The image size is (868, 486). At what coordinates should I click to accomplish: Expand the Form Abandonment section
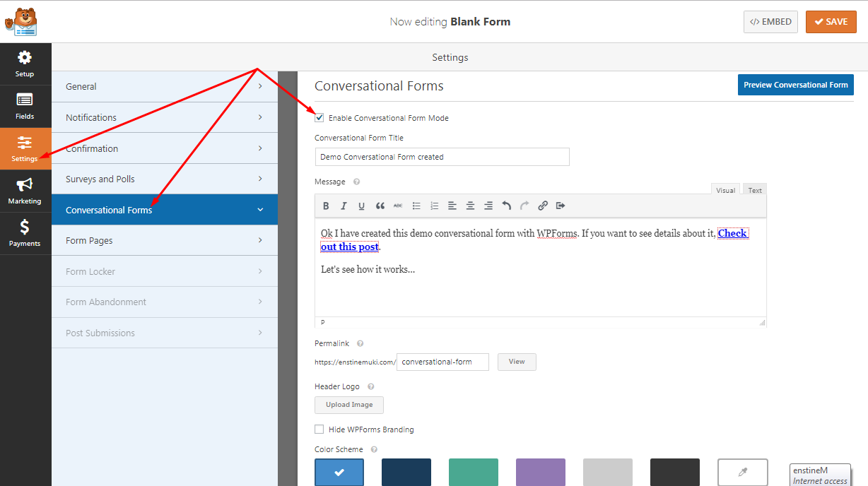click(x=165, y=302)
